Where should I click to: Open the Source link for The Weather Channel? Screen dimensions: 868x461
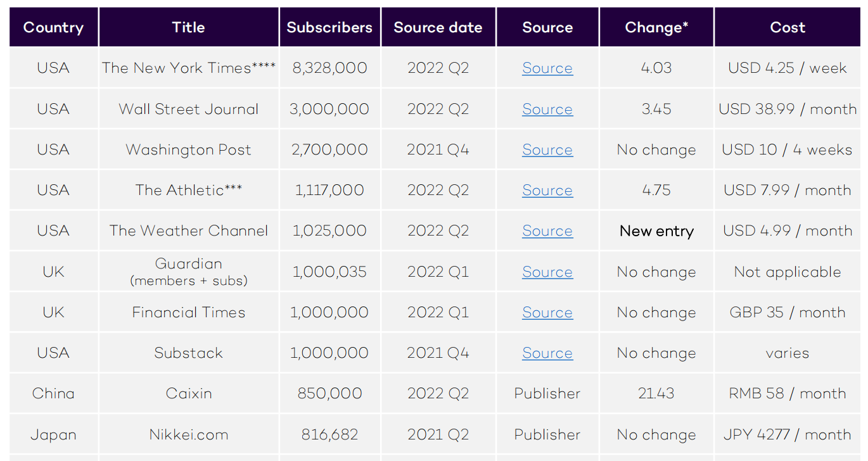[x=547, y=230]
